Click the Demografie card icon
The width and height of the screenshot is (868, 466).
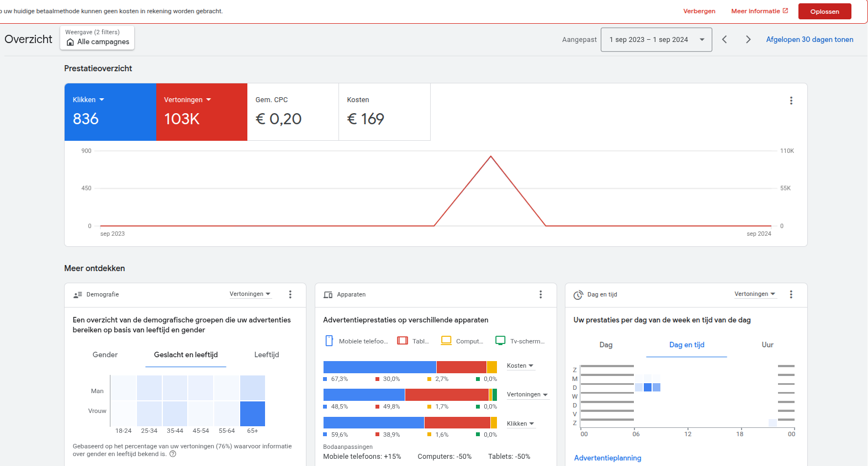(x=78, y=295)
